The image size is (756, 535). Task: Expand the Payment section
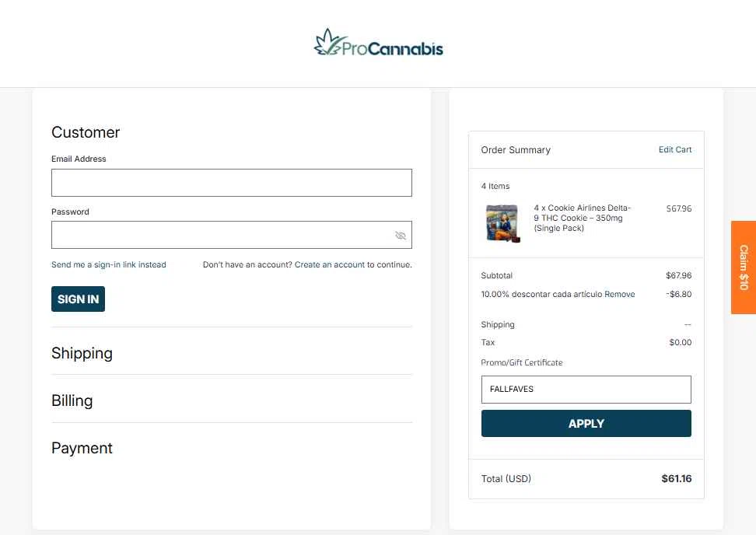pyautogui.click(x=82, y=448)
